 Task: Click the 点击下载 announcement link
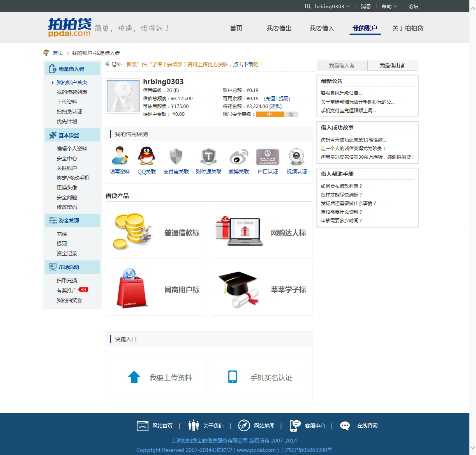(243, 64)
